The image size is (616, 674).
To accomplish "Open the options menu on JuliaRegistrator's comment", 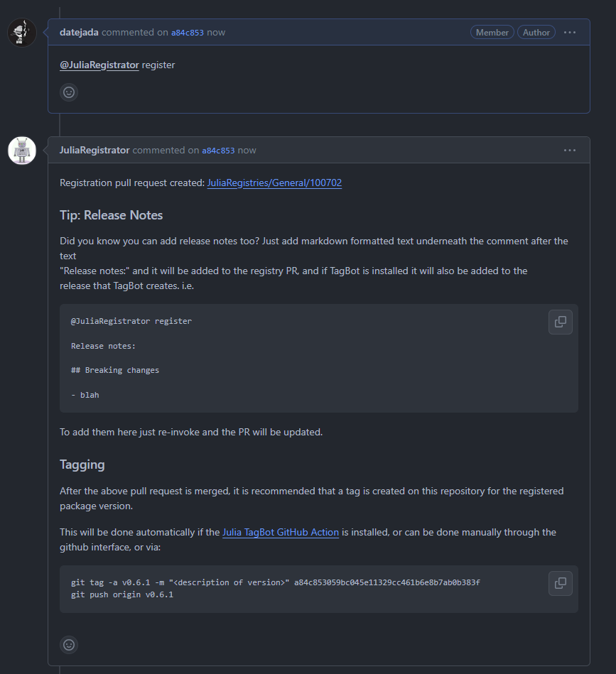I will click(569, 150).
